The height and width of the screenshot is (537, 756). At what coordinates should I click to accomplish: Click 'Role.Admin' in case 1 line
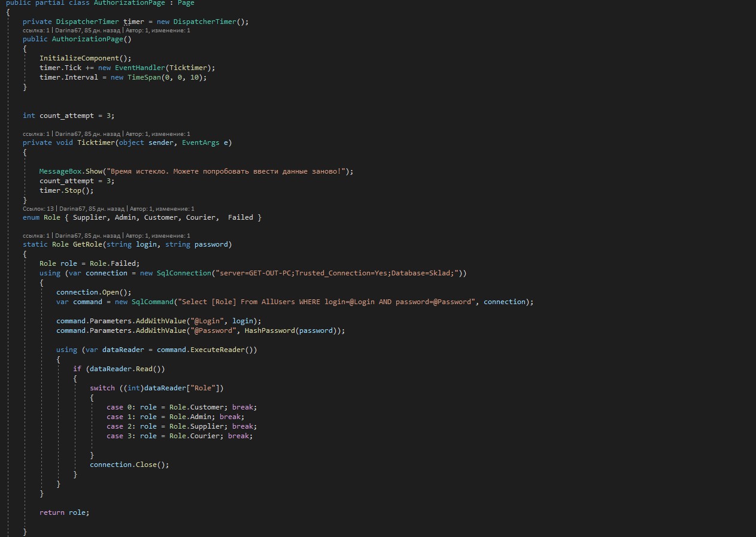click(190, 417)
